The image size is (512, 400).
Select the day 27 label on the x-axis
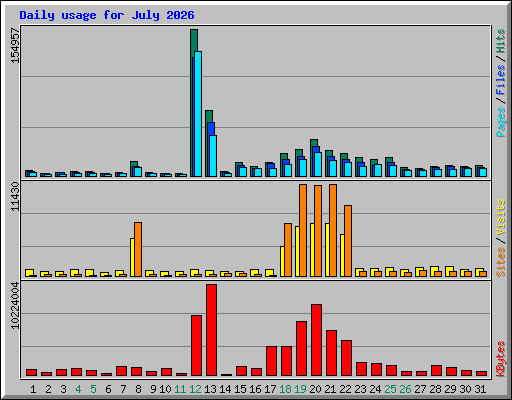420,389
